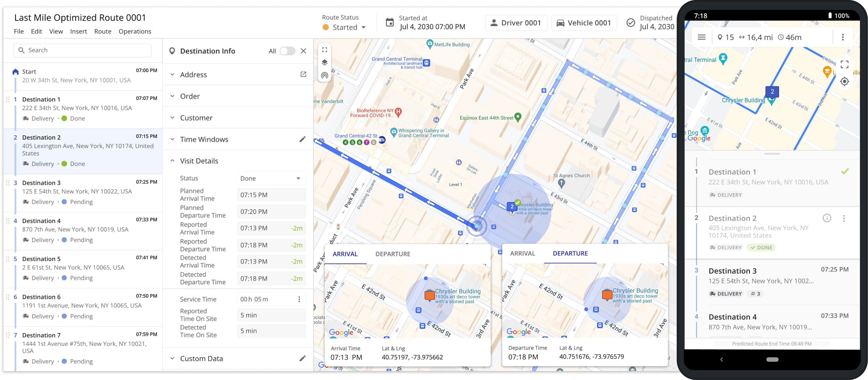
Task: Toggle the All switch in Destination Info
Action: [287, 51]
